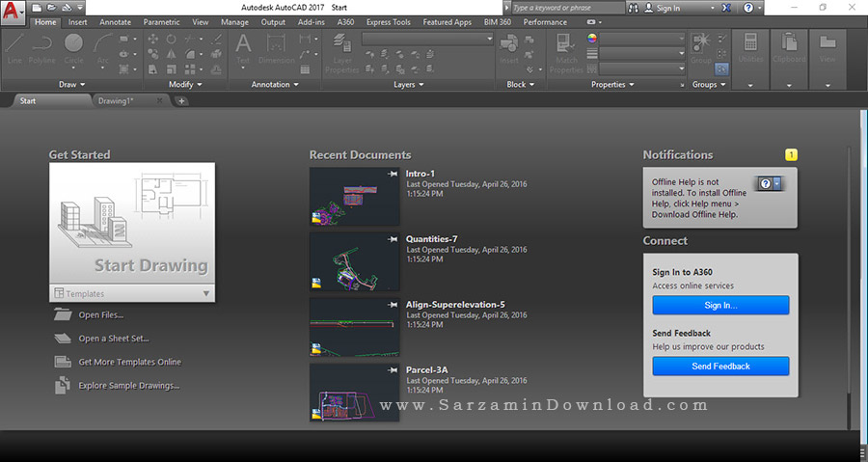Click the yellow notifications count badge

(791, 155)
